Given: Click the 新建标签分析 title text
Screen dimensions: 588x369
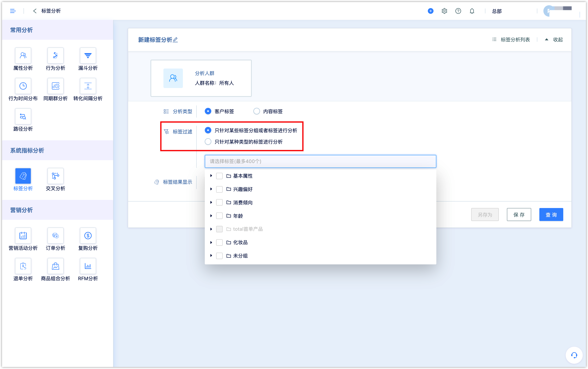Looking at the screenshot, I should coord(155,40).
